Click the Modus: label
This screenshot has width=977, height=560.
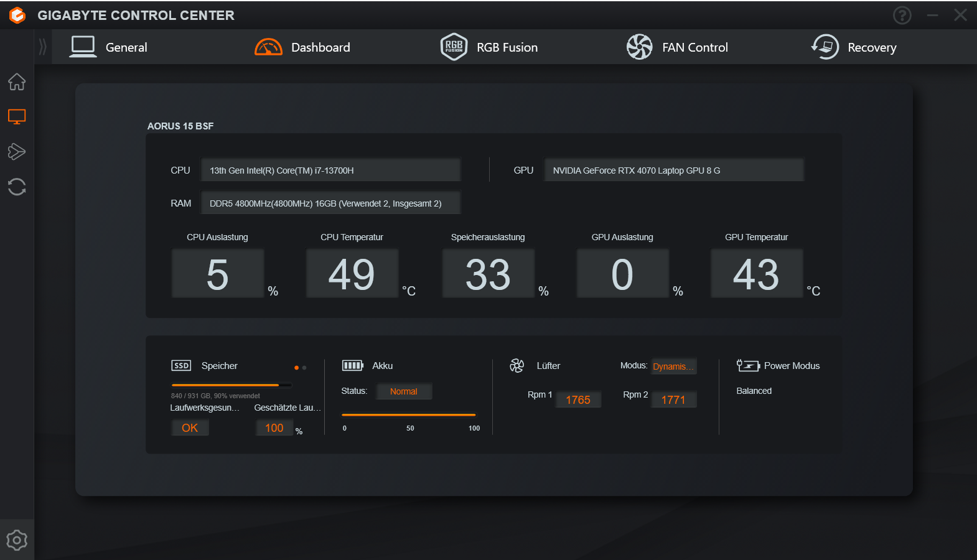click(634, 365)
